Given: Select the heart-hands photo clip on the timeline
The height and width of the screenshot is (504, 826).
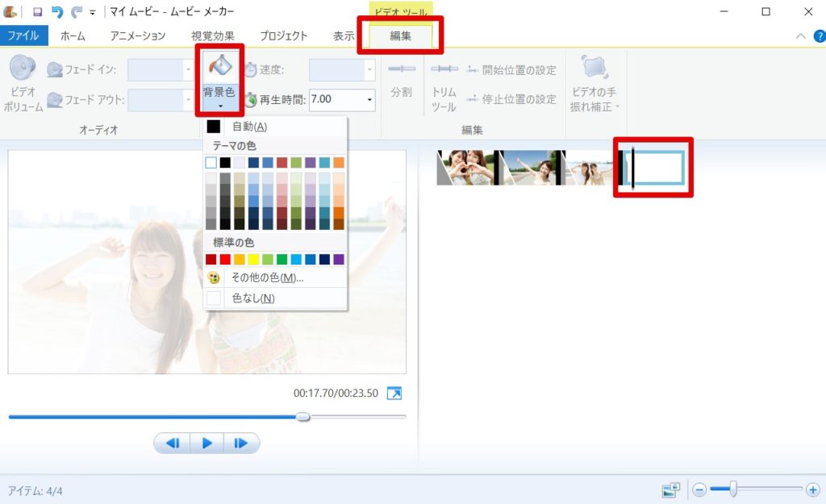Looking at the screenshot, I should [x=467, y=168].
